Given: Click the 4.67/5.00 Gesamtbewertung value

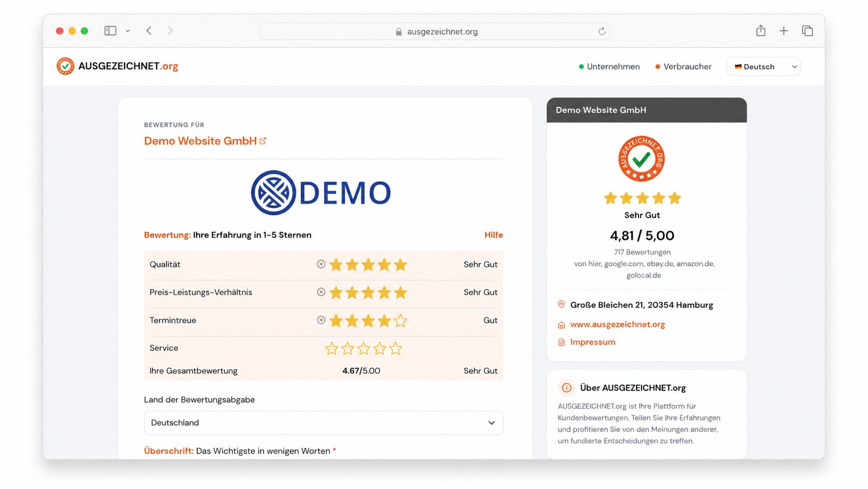Looking at the screenshot, I should click(x=361, y=371).
